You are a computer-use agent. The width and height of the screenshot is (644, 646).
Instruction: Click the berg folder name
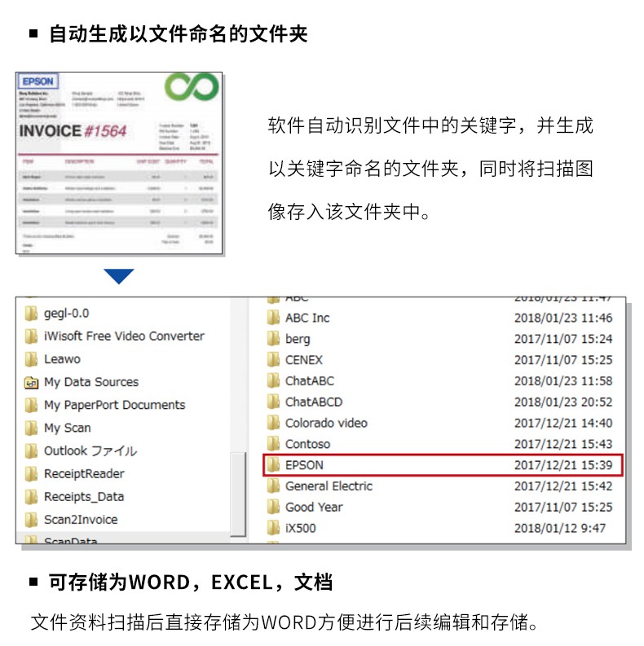298,340
